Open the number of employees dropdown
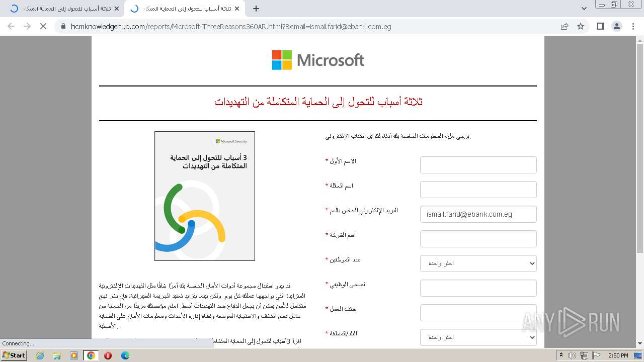 (478, 263)
